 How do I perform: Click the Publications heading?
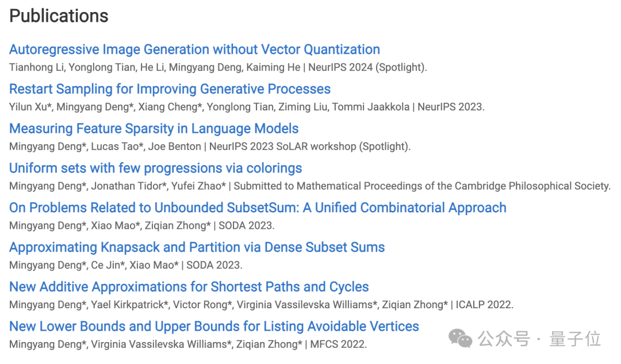(59, 16)
